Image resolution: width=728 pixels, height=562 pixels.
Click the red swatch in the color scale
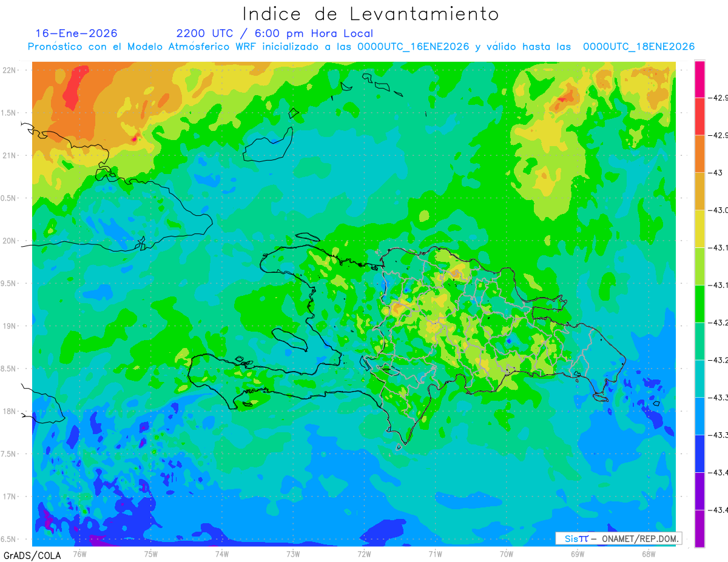[699, 116]
